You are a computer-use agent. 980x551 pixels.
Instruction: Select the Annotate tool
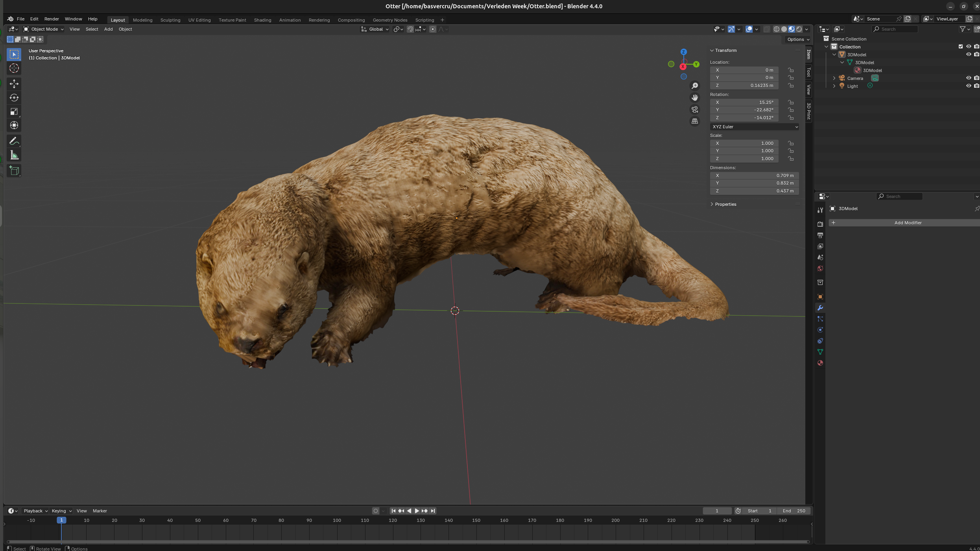coord(14,141)
